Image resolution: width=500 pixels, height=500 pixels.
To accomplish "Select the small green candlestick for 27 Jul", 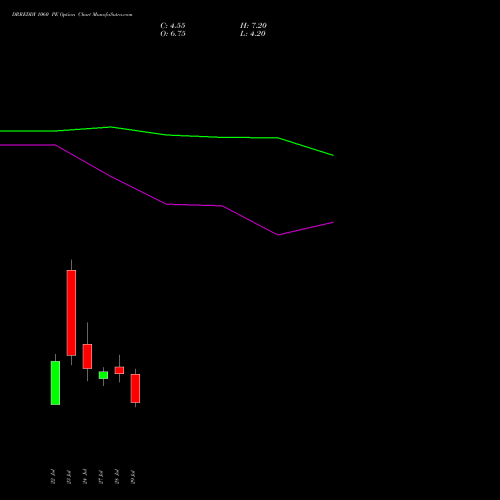I will tap(103, 375).
